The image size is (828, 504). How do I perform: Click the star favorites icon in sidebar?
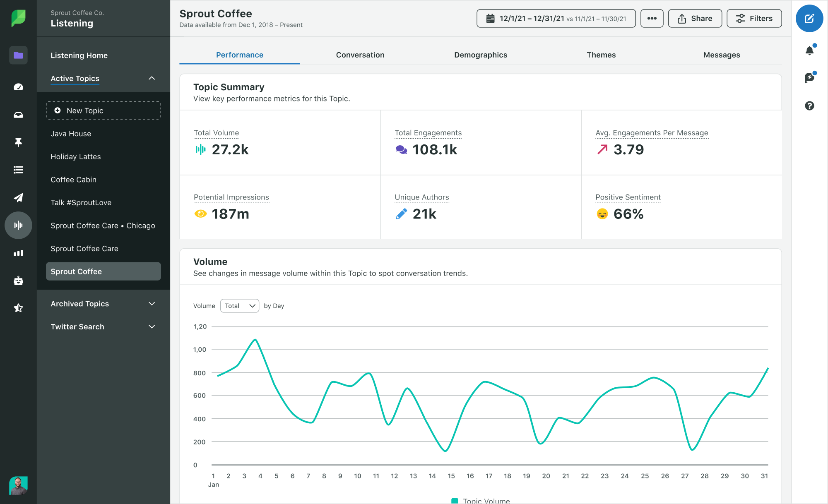tap(18, 307)
